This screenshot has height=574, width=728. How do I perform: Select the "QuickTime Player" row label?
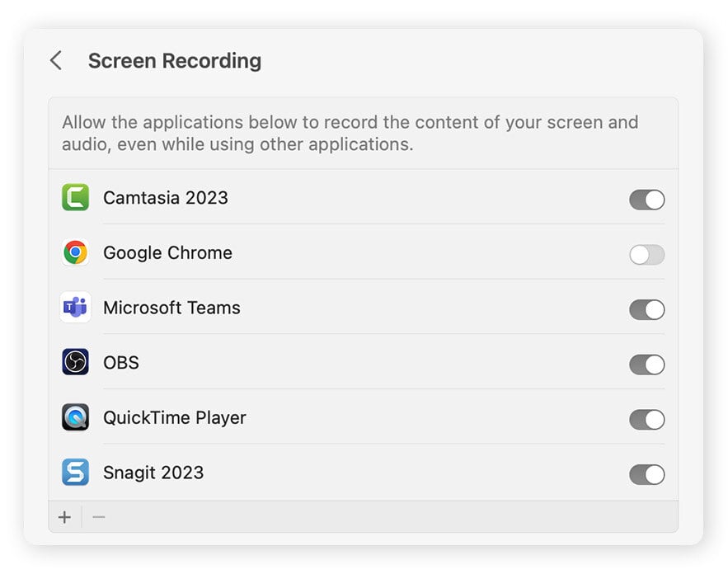175,418
